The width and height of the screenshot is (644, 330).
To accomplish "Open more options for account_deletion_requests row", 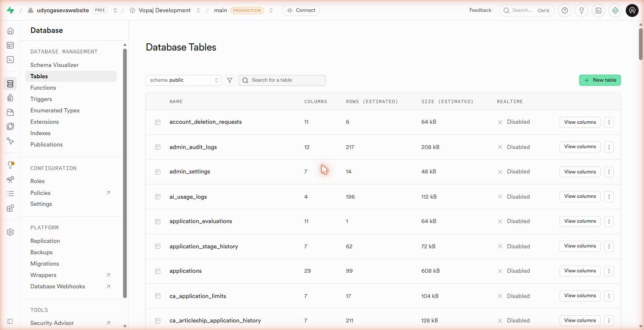I will pos(609,122).
